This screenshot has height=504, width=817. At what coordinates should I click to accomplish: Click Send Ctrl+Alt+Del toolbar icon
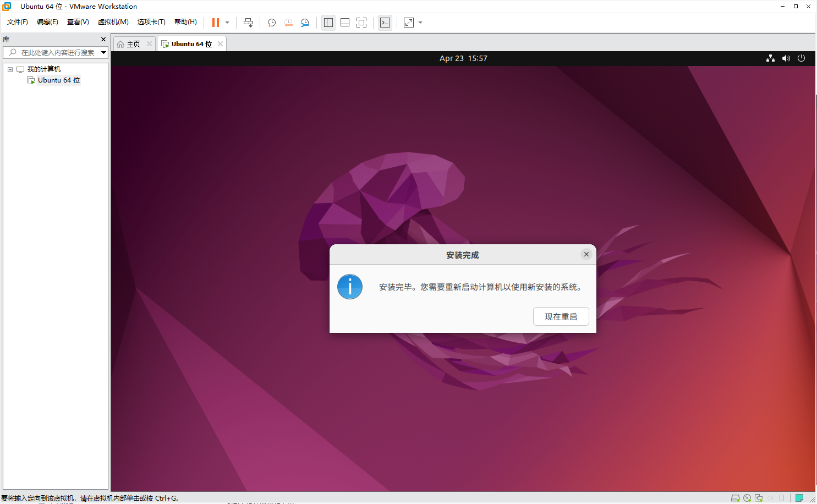point(248,23)
